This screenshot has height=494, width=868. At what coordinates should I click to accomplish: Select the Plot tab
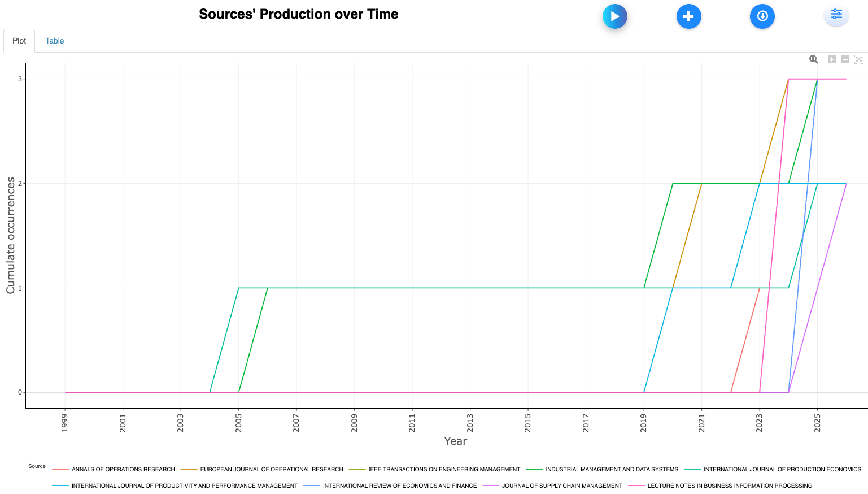[19, 41]
